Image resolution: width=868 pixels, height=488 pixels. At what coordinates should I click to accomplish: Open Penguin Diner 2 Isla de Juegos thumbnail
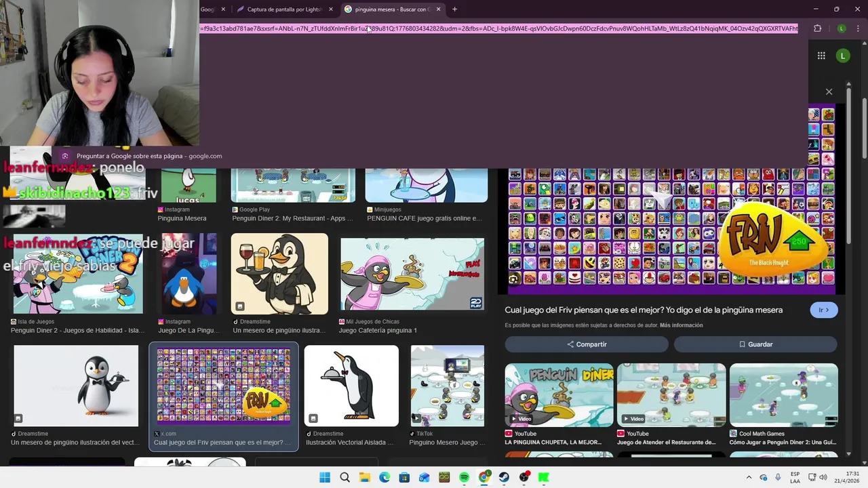point(78,274)
